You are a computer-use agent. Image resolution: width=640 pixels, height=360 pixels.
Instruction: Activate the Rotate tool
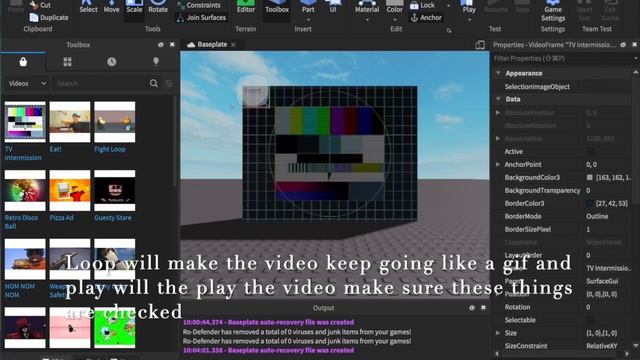[x=158, y=7]
